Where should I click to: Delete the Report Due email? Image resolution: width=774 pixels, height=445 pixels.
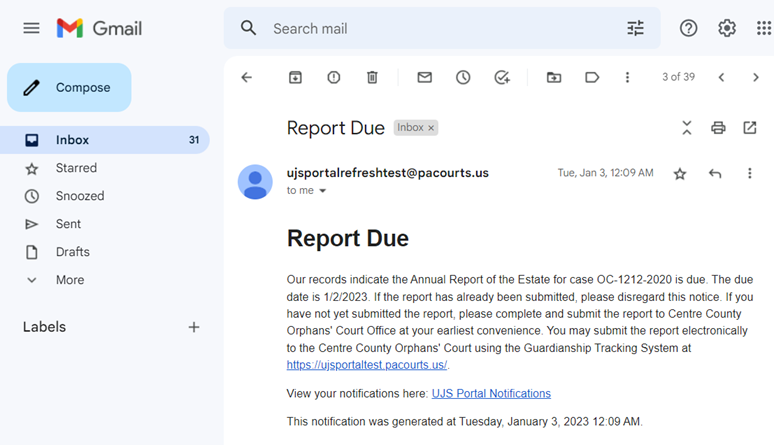click(372, 77)
